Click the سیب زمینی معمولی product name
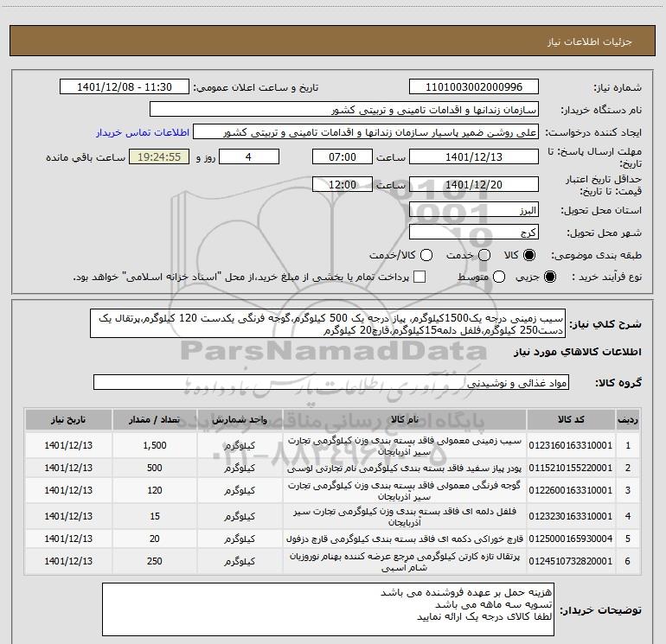This screenshot has width=666, height=644. point(405,446)
